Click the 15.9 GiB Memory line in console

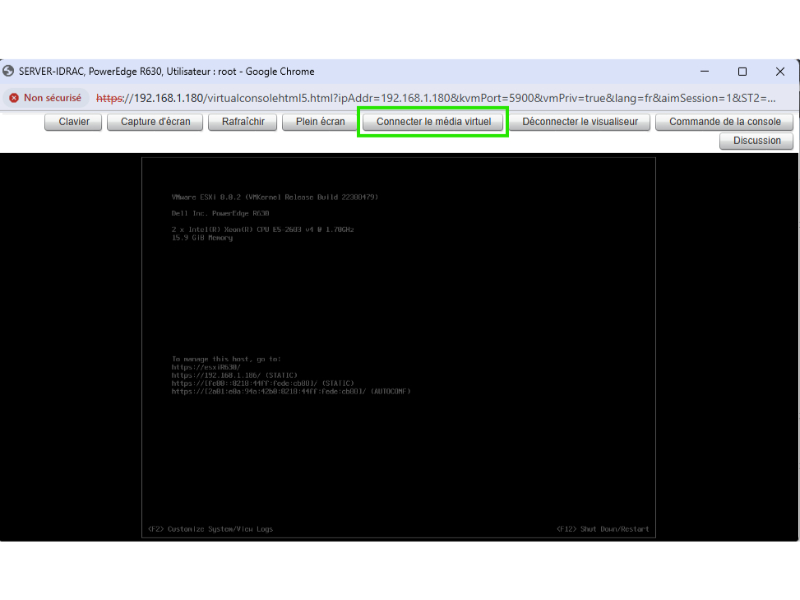pos(202,237)
